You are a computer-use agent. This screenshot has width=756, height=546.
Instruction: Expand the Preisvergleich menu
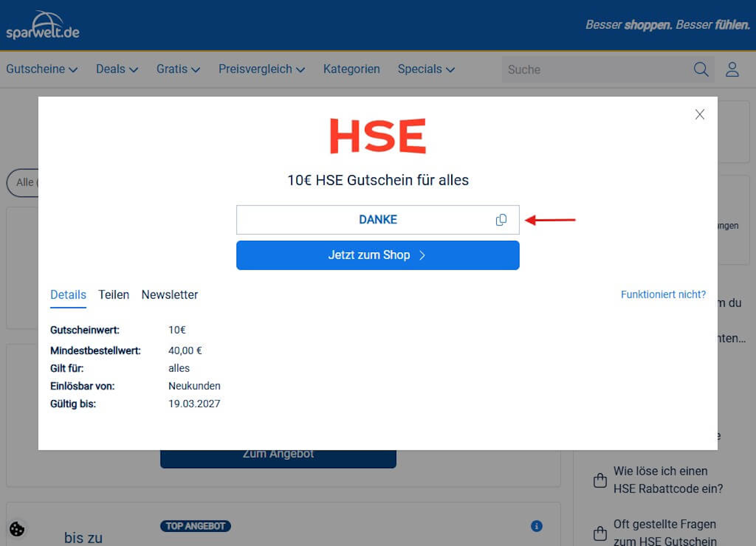click(x=262, y=69)
